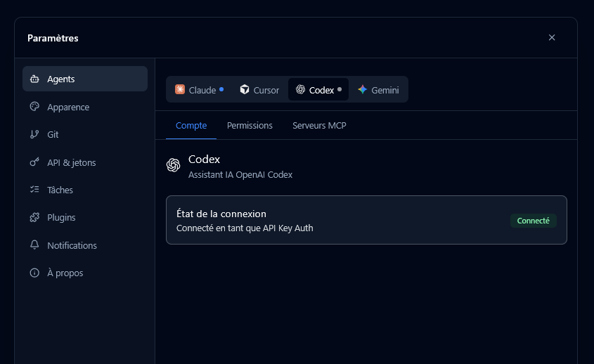The image size is (594, 364).
Task: Click the Agents robot icon in sidebar
Action: [34, 79]
